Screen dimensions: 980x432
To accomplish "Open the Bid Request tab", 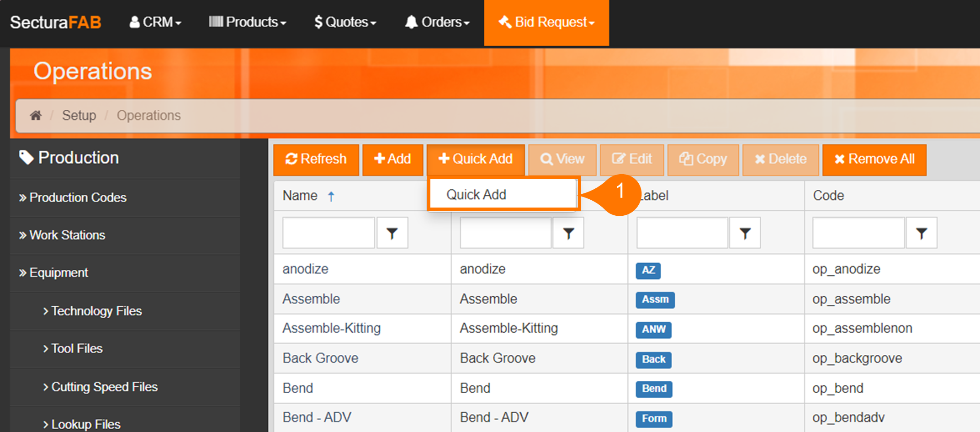I will [x=546, y=22].
